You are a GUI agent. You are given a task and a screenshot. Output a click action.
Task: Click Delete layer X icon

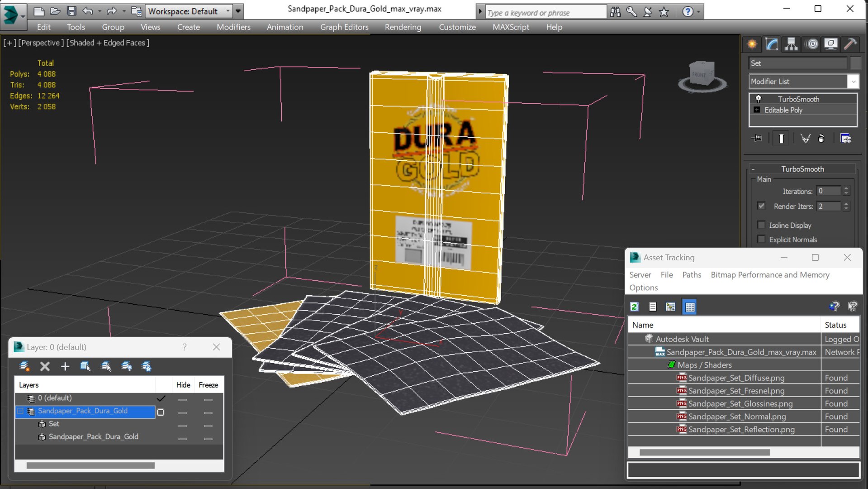[45, 366]
